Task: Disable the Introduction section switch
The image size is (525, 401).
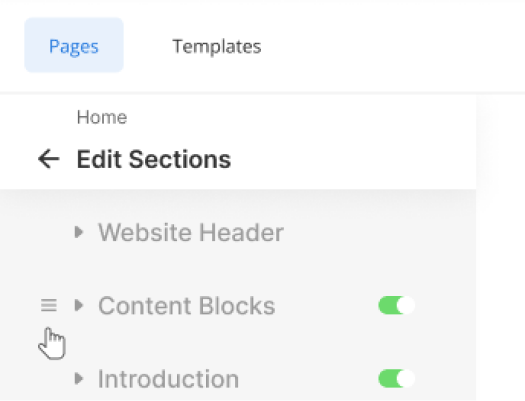Action: coord(397,379)
